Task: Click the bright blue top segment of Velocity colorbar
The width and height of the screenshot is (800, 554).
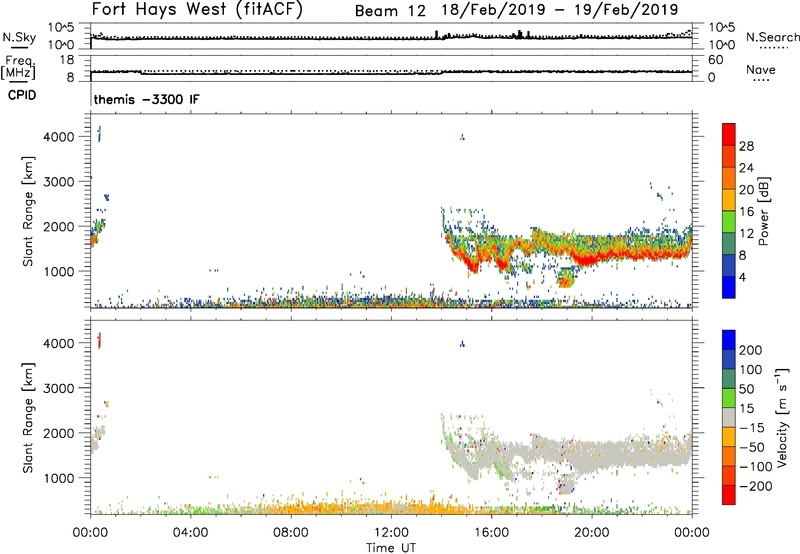Action: (729, 340)
